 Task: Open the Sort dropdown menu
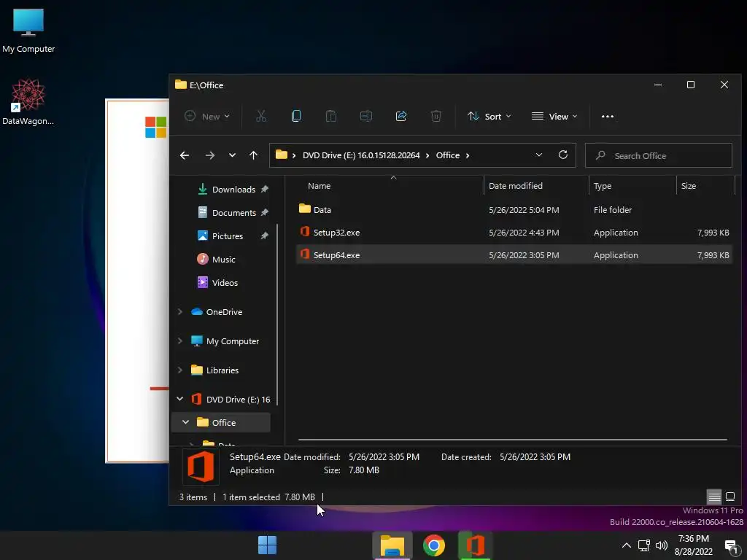(x=489, y=116)
